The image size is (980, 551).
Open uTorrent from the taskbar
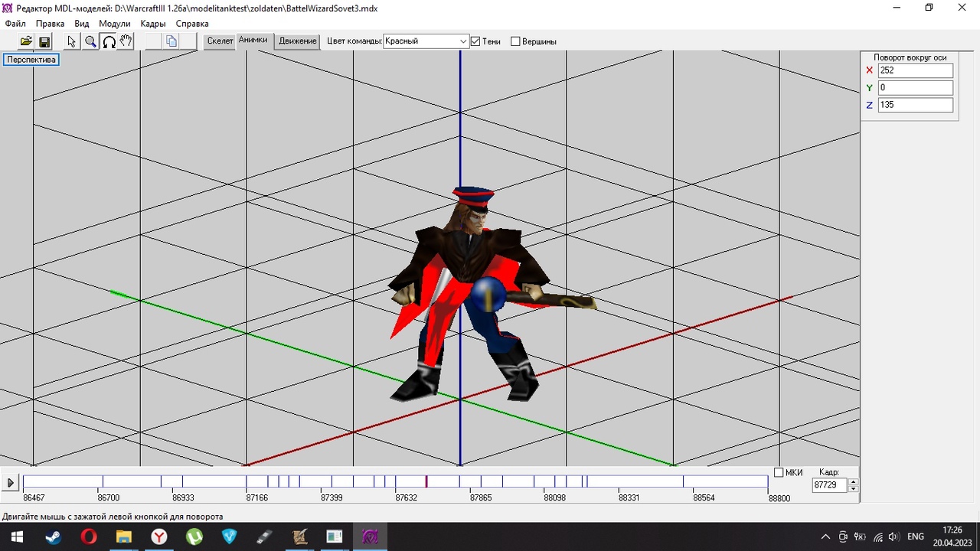coord(194,536)
